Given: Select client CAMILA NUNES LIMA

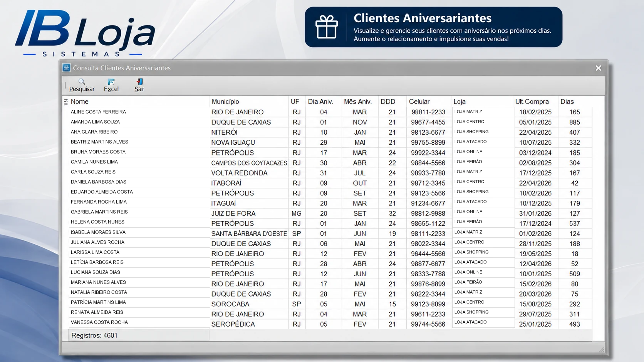Looking at the screenshot, I should (94, 162).
